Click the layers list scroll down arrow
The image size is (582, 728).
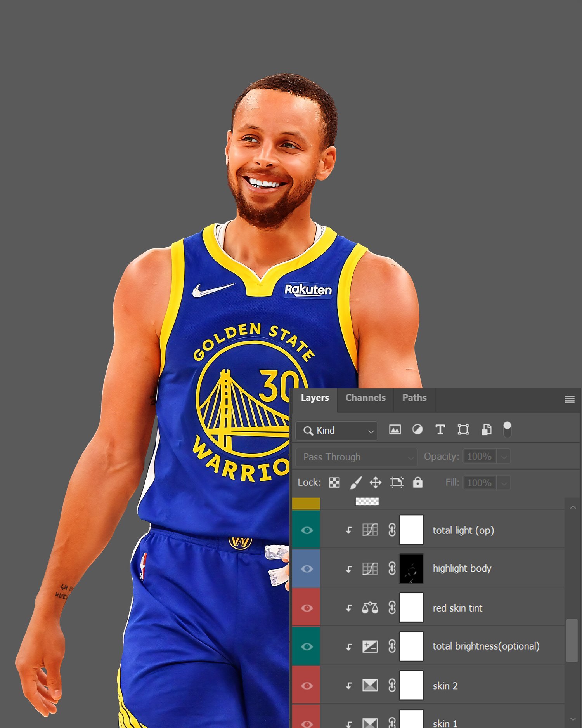coord(573,719)
